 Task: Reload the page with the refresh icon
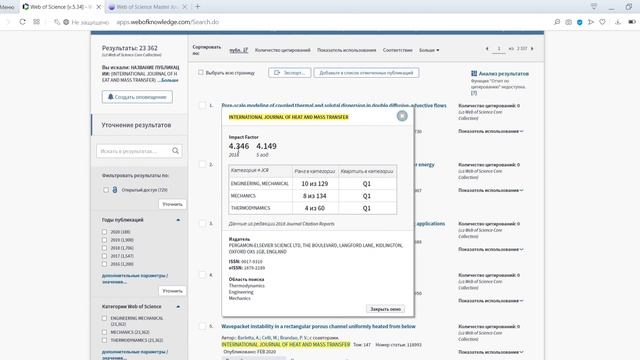22,22
